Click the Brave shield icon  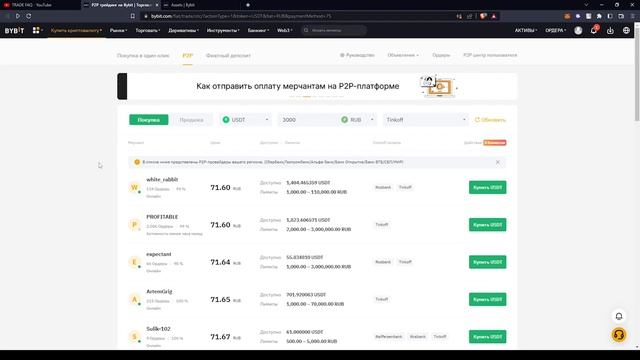click(483, 16)
